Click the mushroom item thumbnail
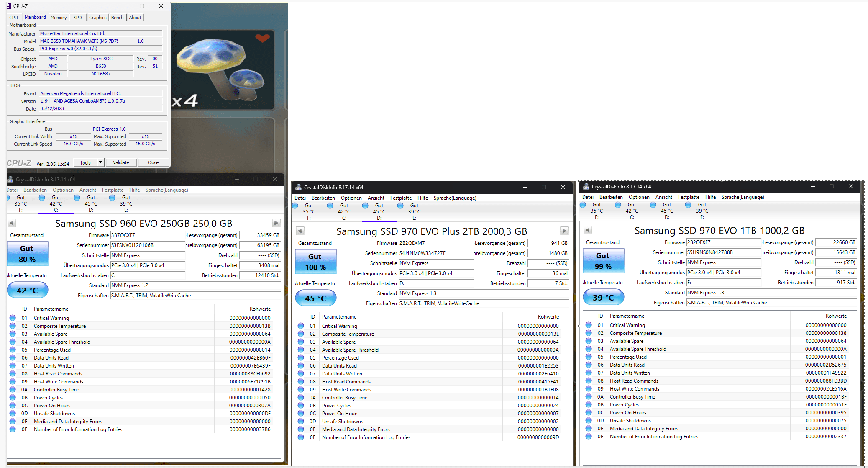The height and width of the screenshot is (468, 868). [x=221, y=70]
